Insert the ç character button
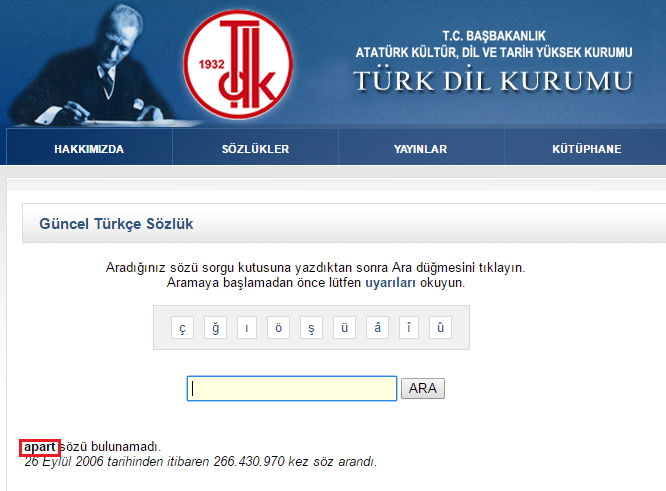This screenshot has height=491, width=666. click(182, 327)
